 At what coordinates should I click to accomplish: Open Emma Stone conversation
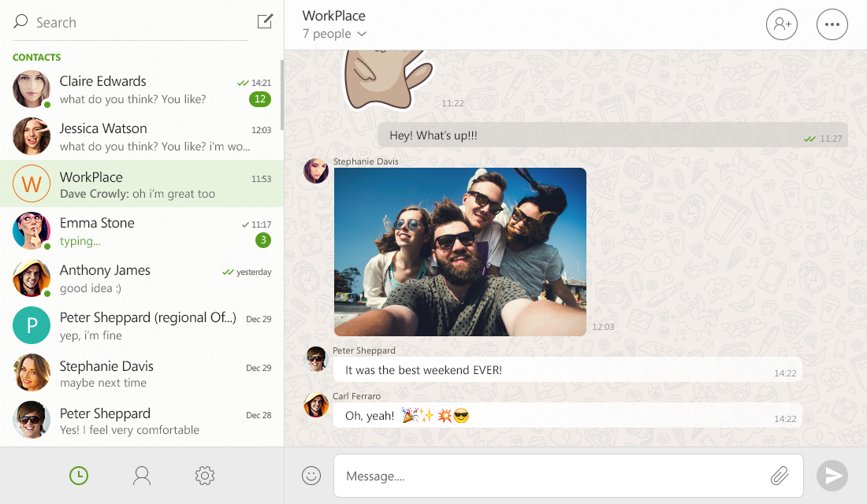coord(142,231)
